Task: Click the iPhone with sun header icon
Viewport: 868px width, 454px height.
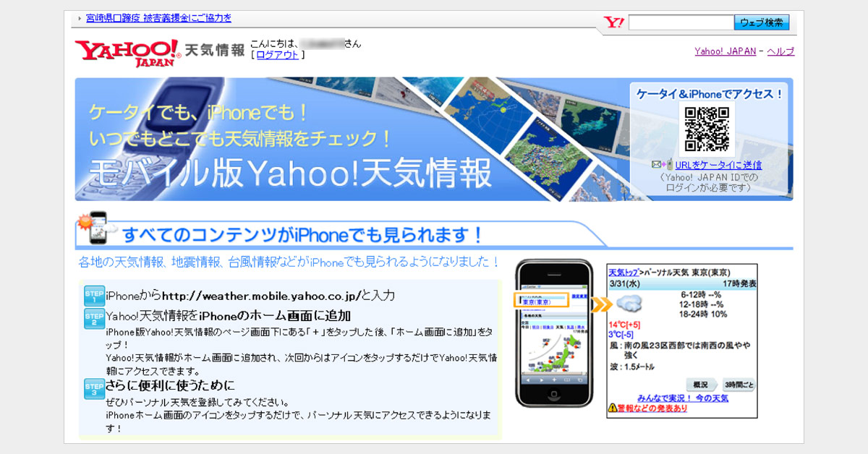Action: tap(98, 228)
